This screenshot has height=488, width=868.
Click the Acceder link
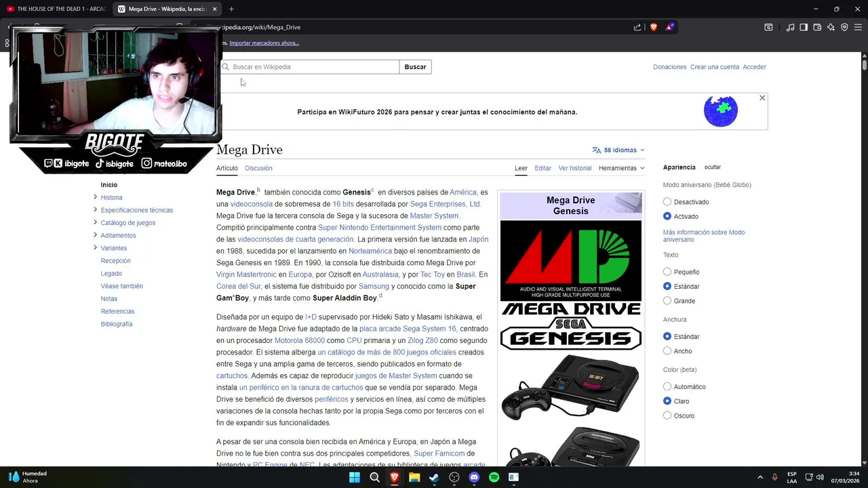pos(754,67)
